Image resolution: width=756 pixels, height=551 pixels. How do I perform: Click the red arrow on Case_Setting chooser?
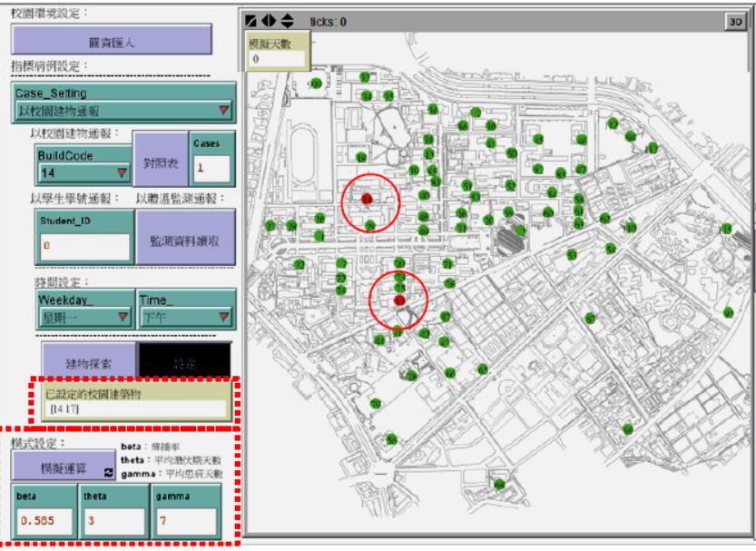(224, 111)
